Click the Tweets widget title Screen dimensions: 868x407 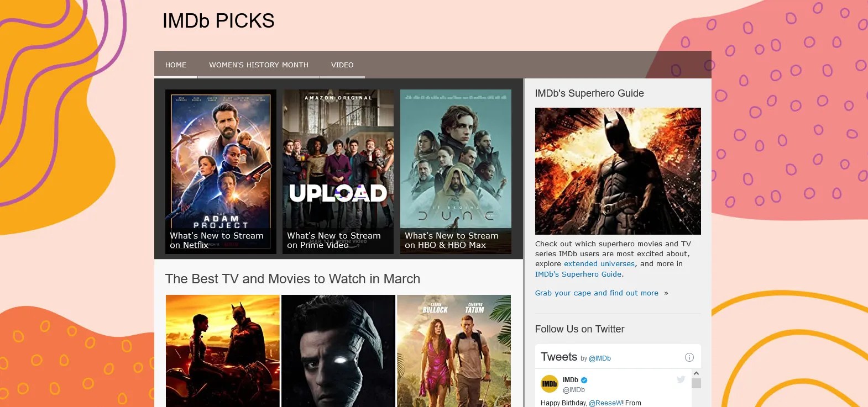tap(559, 357)
